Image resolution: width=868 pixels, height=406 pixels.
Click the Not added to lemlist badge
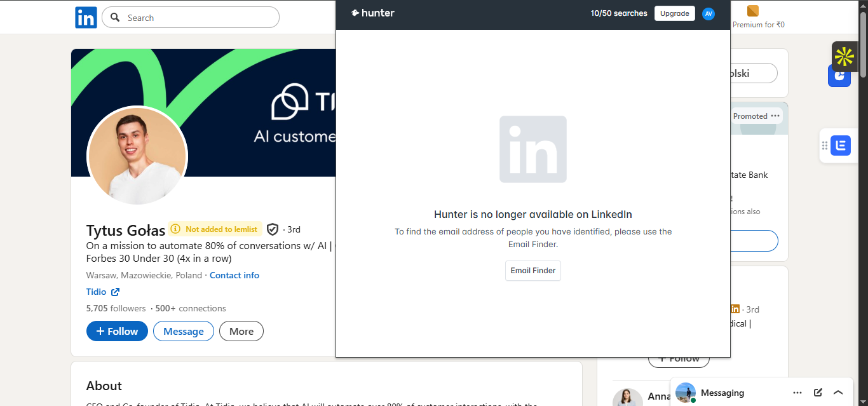point(215,229)
